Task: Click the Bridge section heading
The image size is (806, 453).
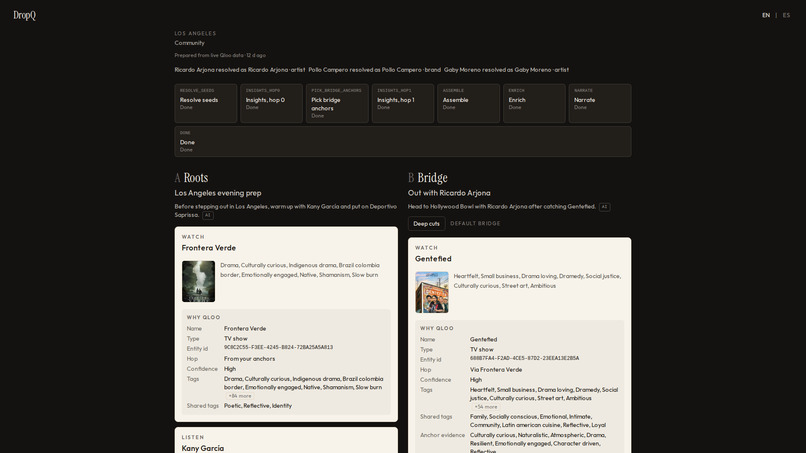Action: click(428, 178)
